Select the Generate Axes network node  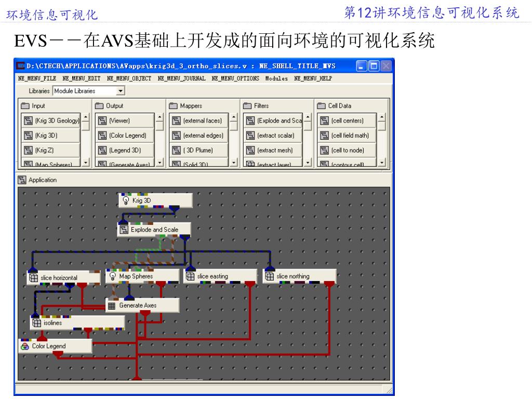[142, 305]
